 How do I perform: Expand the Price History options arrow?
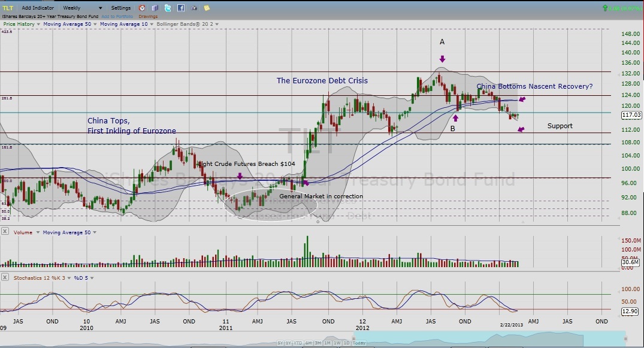[37, 24]
